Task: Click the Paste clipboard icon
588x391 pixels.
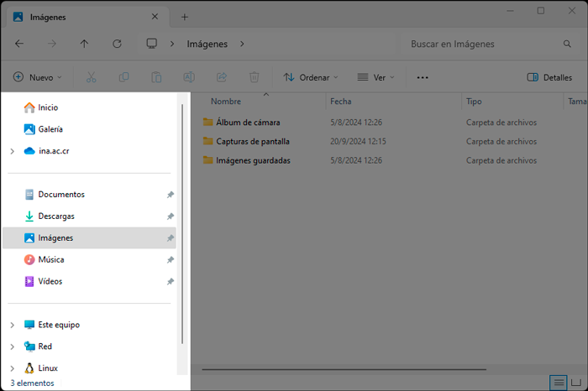Action: [x=156, y=77]
